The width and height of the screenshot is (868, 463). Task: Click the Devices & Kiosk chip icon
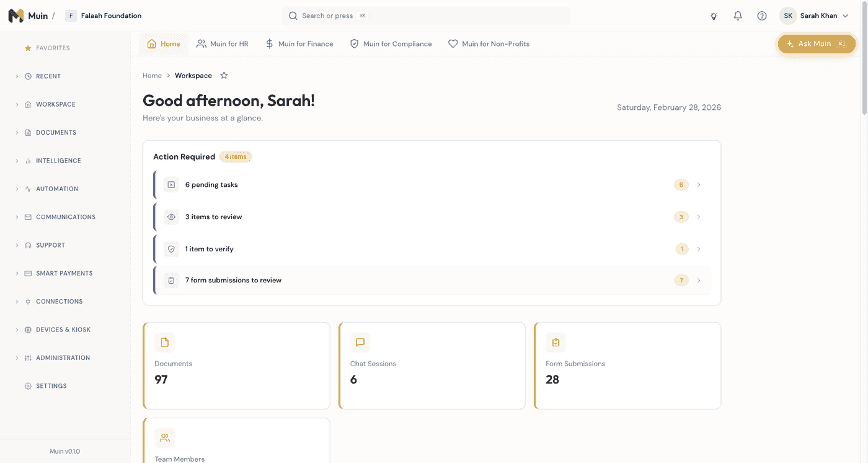28,330
